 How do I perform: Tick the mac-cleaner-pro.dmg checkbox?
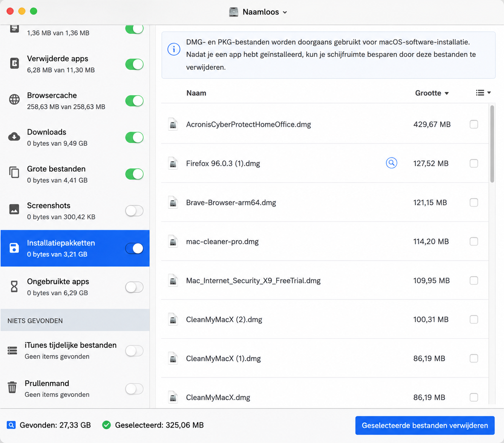coord(474,241)
